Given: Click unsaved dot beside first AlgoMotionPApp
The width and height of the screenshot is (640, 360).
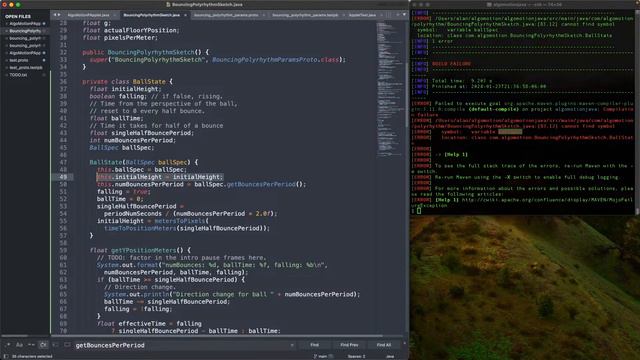Looking at the screenshot, I should click(44, 24).
